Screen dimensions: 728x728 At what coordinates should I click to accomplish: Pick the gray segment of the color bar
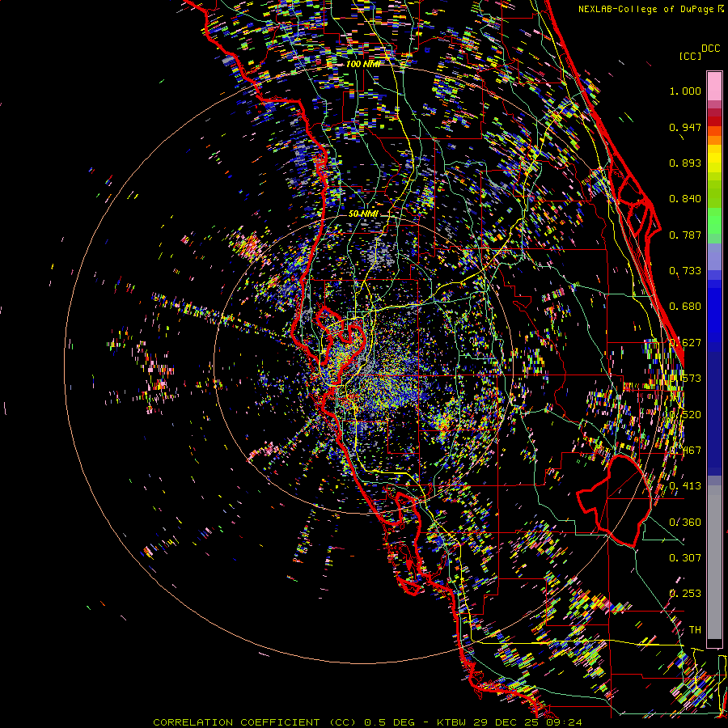point(714,562)
